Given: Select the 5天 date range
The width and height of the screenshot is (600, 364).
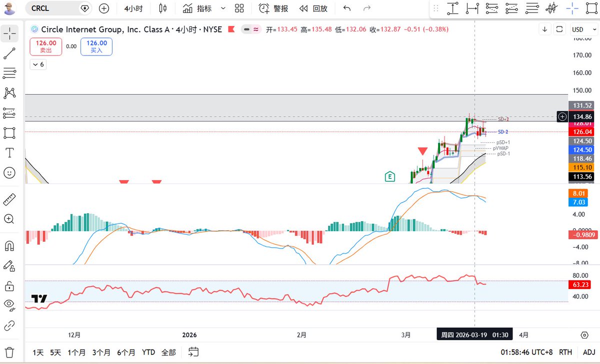Looking at the screenshot, I should point(55,353).
